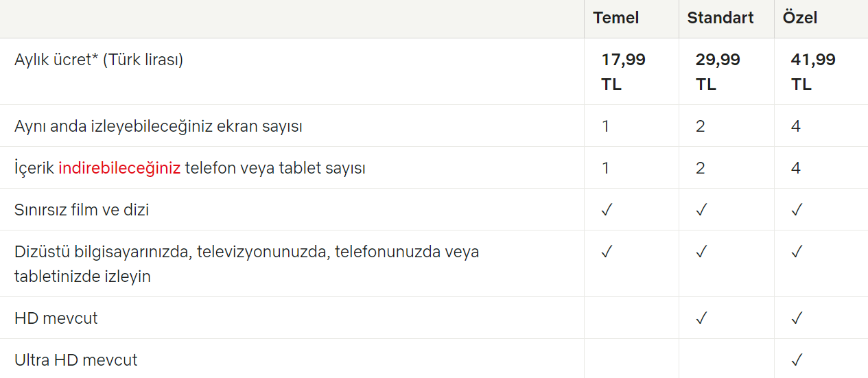Click Özel checkmark for Ultra HD mevcut
The width and height of the screenshot is (868, 378).
797,360
